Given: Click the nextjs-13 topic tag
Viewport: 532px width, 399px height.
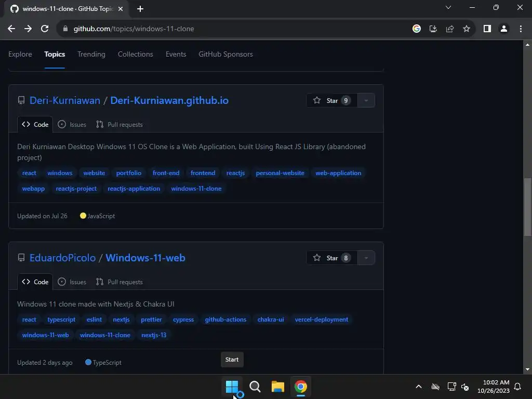Looking at the screenshot, I should pyautogui.click(x=154, y=335).
